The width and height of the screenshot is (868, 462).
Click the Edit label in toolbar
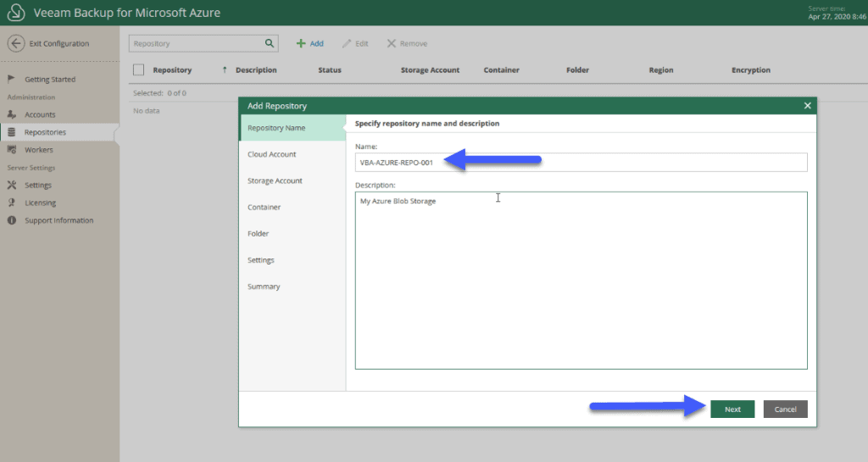[361, 43]
